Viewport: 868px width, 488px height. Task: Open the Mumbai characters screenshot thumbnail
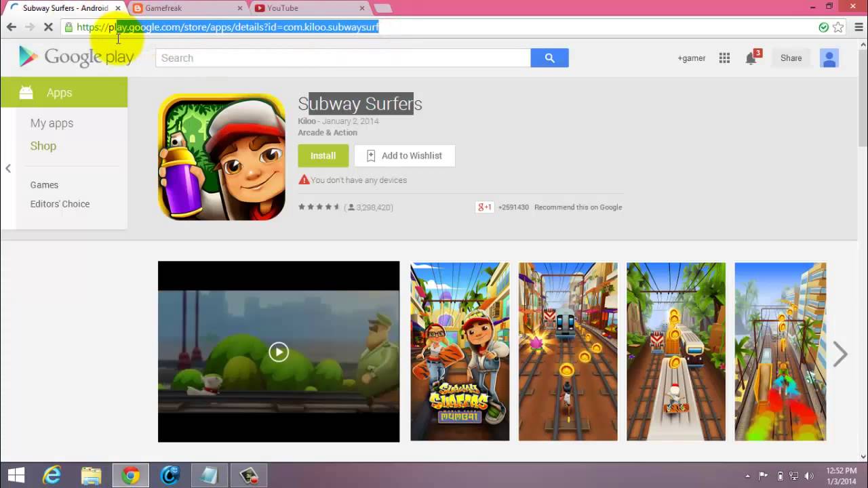pyautogui.click(x=460, y=352)
